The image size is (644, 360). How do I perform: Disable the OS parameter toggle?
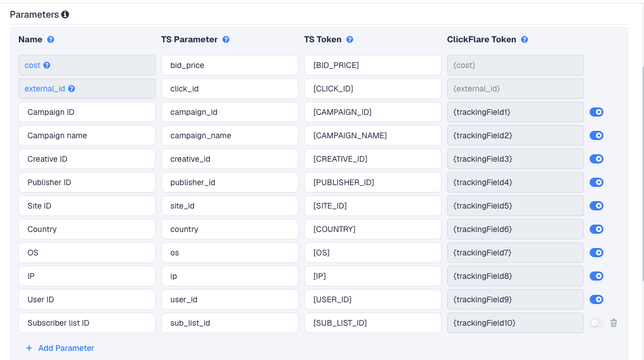597,253
